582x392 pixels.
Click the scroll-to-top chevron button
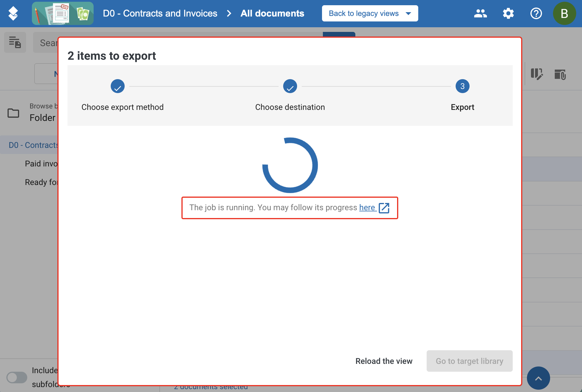tap(538, 378)
